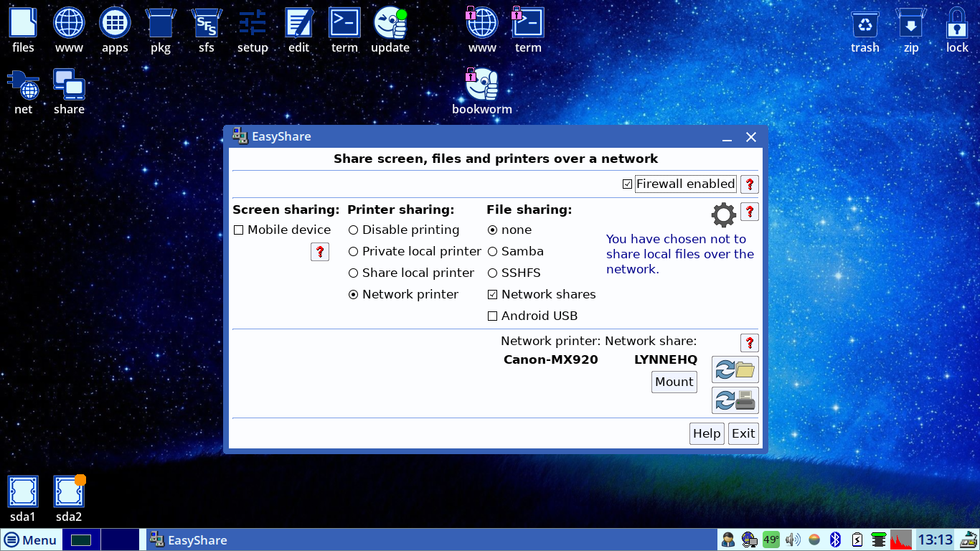Choose SSHFS file sharing
The width and height of the screenshot is (980, 551).
(492, 273)
